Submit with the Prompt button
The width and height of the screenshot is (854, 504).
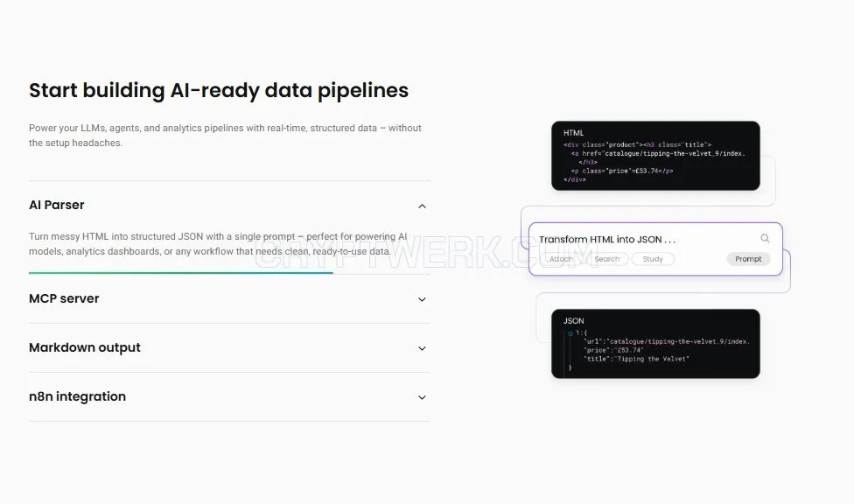point(748,259)
